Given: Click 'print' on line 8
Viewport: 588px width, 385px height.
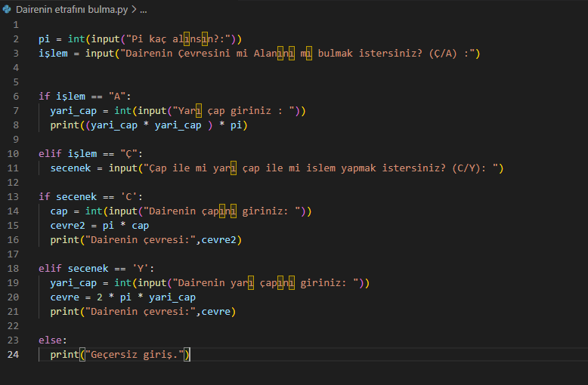Looking at the screenshot, I should pyautogui.click(x=65, y=125).
